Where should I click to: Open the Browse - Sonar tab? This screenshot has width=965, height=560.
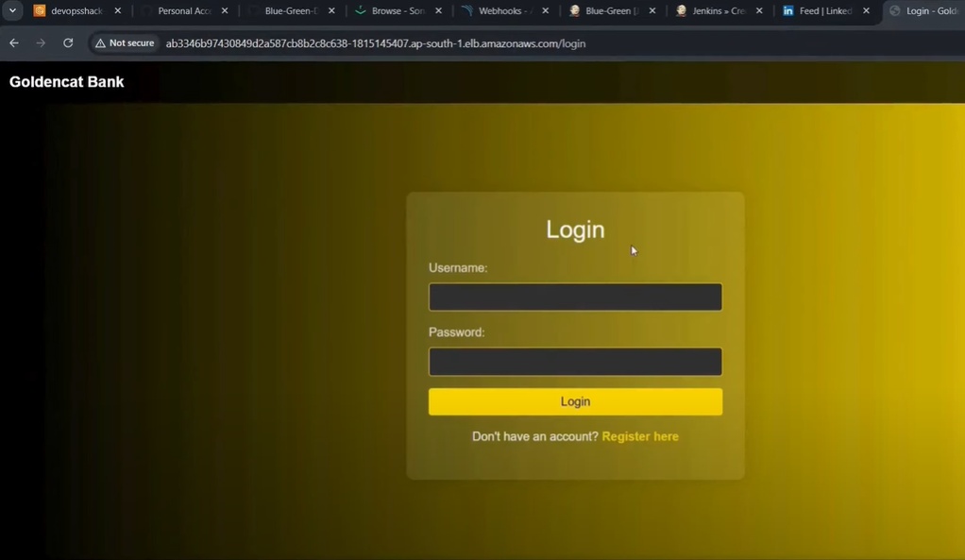pos(396,11)
